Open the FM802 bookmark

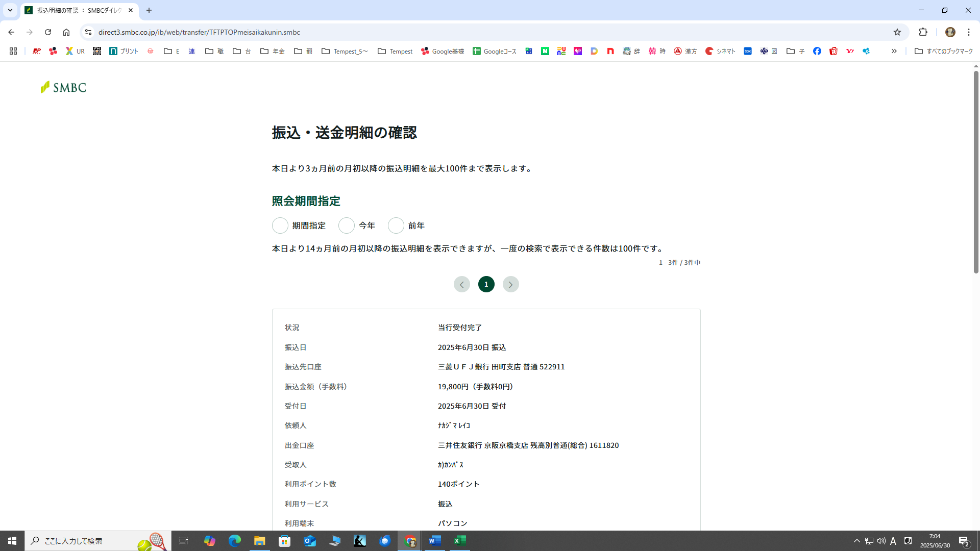97,51
